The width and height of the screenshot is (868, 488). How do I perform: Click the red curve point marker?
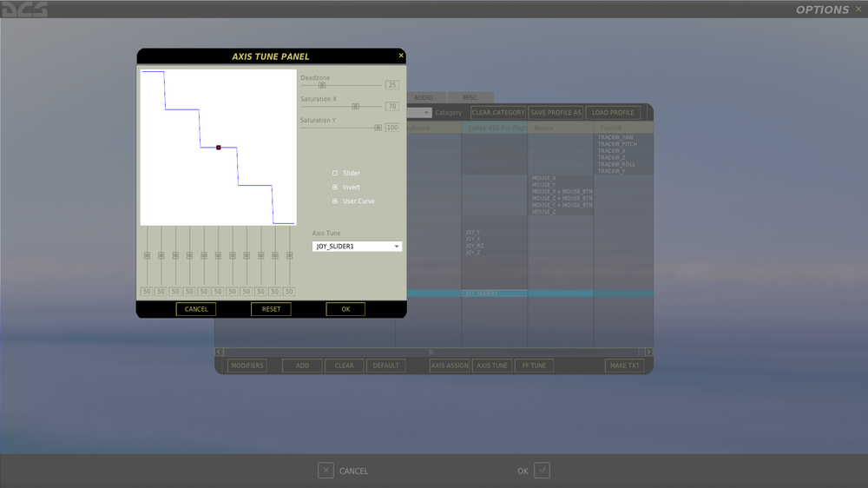pos(219,148)
